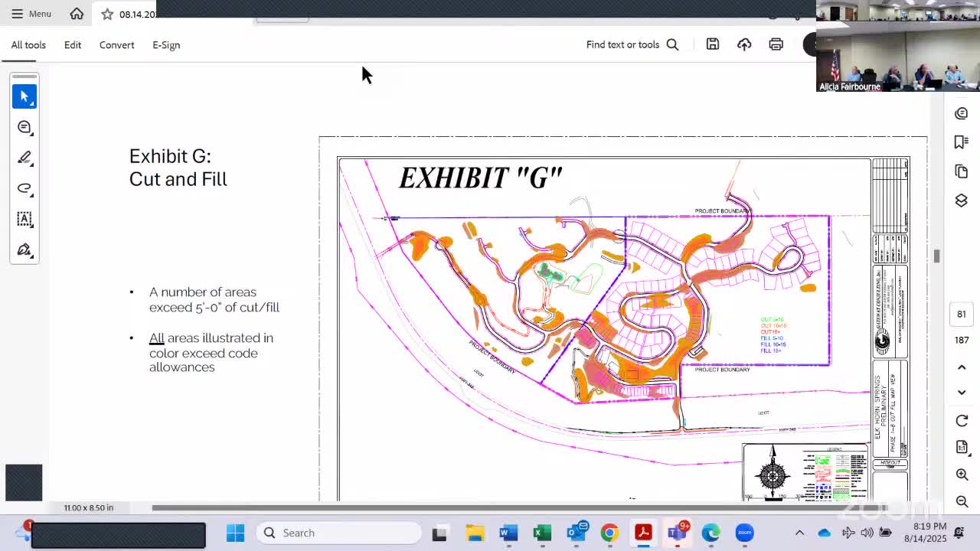Star the document tab as favorite
The image size is (980, 551).
(x=107, y=14)
